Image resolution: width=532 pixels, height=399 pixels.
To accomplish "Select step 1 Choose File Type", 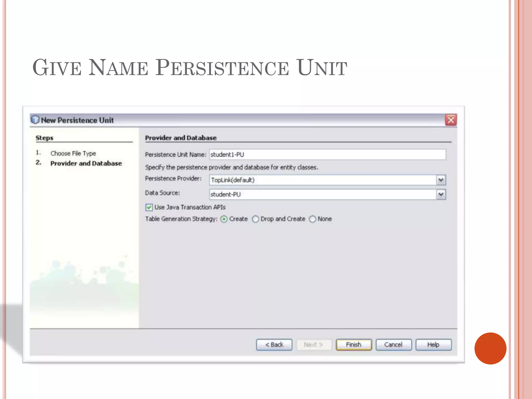I will (73, 153).
